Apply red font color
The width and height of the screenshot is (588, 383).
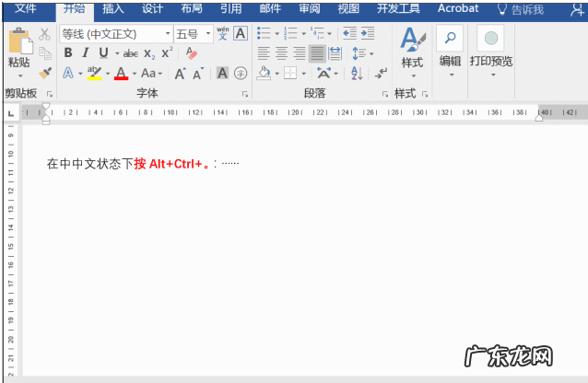coord(121,73)
